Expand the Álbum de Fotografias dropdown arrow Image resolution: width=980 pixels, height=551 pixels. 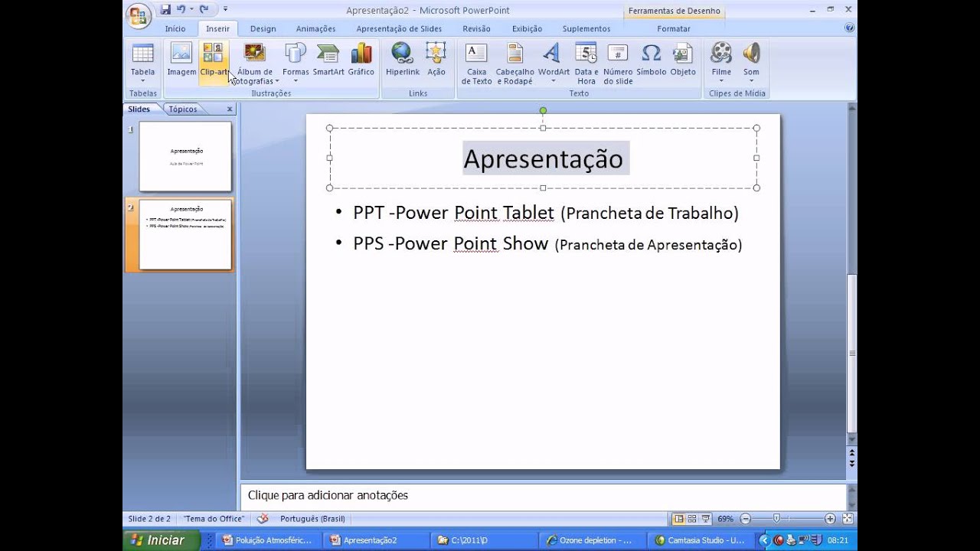[x=277, y=81]
